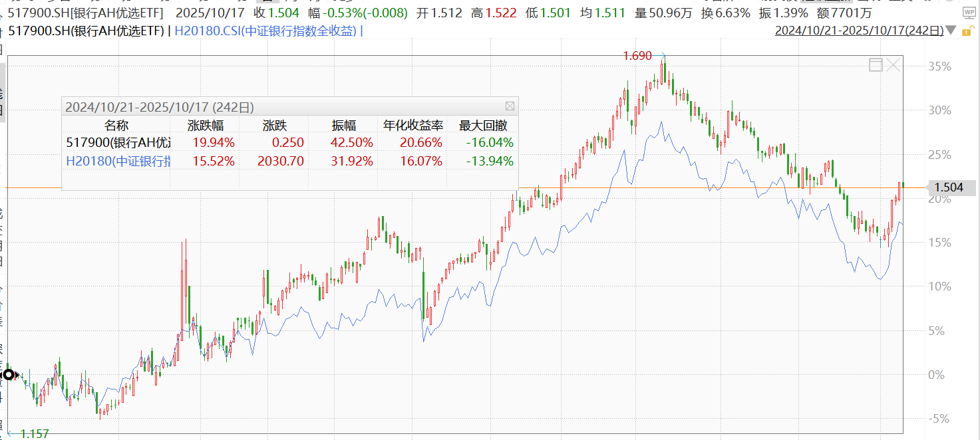Image resolution: width=980 pixels, height=440 pixels.
Task: Select the H20180 row in statistics table
Action: (118, 160)
